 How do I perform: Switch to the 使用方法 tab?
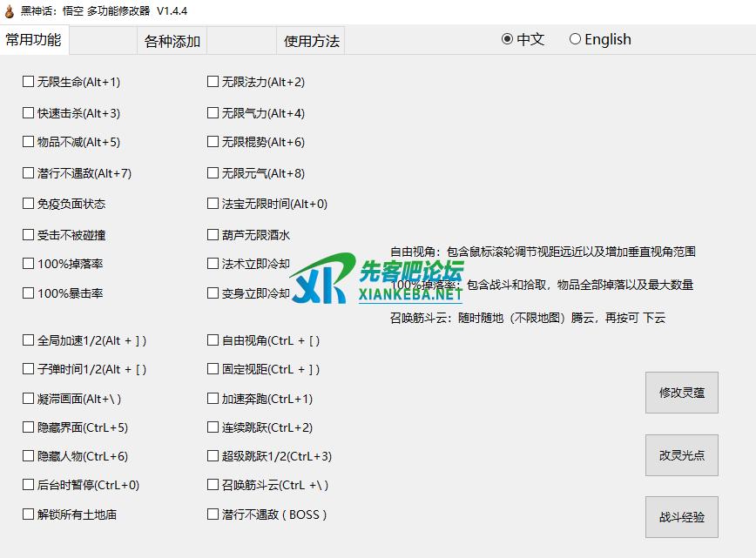(311, 41)
